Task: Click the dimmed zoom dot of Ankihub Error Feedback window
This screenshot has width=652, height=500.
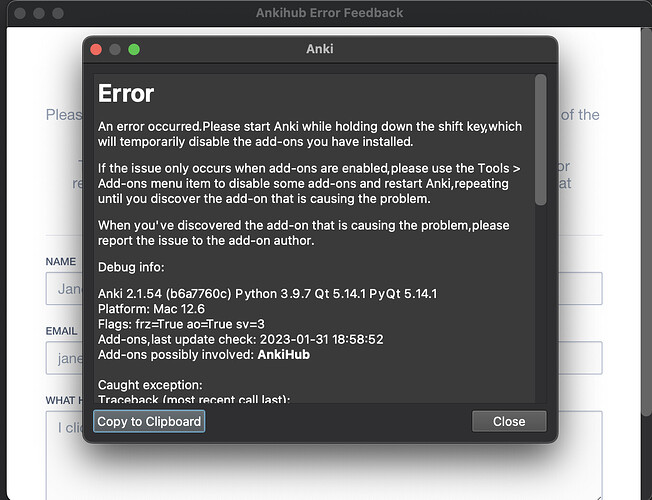Action: [x=58, y=13]
